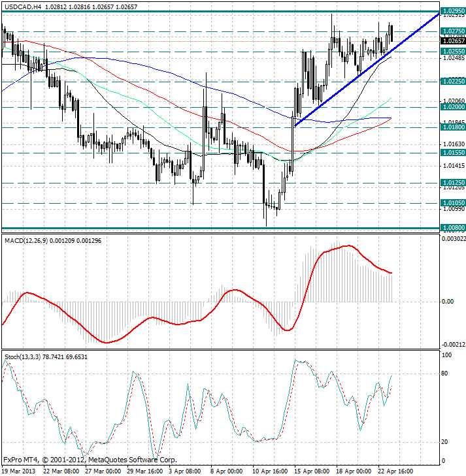The image size is (466, 476).
Task: Click the 18 Apr 00:00 time label
Action: [x=354, y=471]
